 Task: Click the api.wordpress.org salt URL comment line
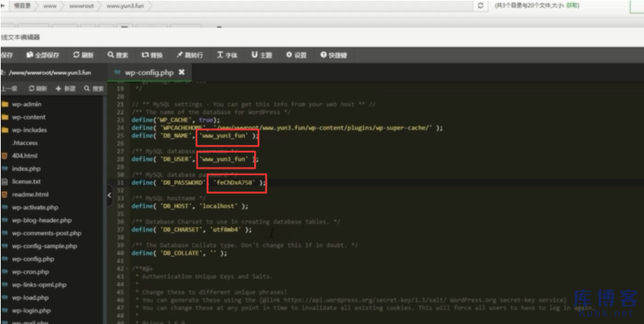coord(351,300)
